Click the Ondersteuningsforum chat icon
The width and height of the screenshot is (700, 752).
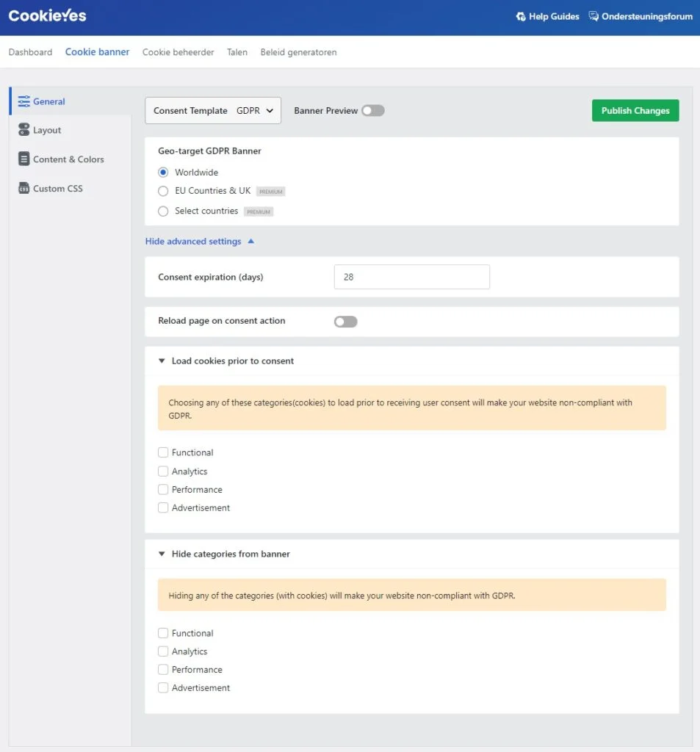coord(593,16)
